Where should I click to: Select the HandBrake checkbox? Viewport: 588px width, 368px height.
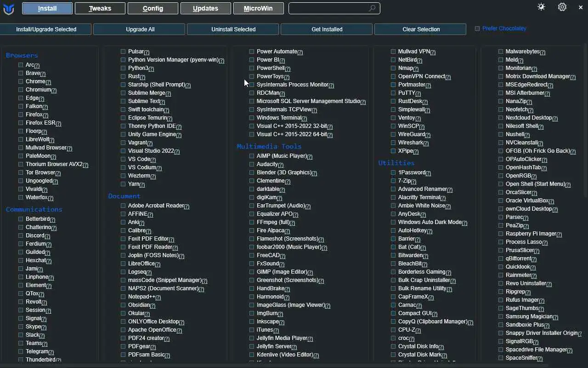click(x=252, y=288)
